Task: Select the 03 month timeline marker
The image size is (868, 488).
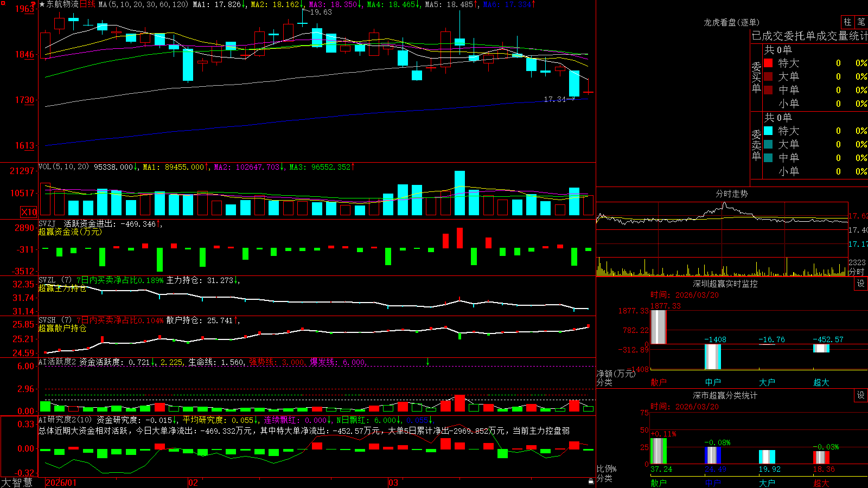Action: tap(393, 483)
